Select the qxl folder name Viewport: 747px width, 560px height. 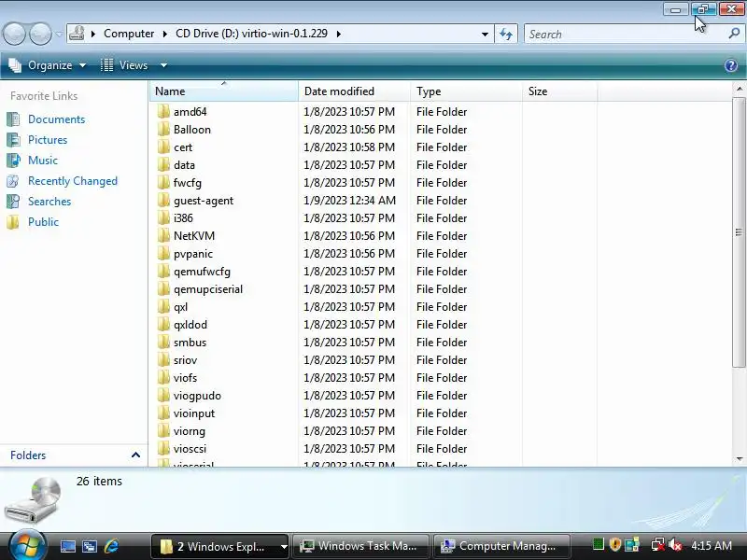180,307
